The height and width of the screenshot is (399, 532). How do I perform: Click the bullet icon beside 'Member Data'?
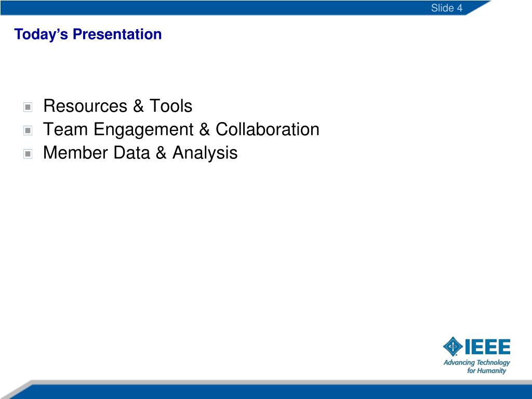coord(28,154)
